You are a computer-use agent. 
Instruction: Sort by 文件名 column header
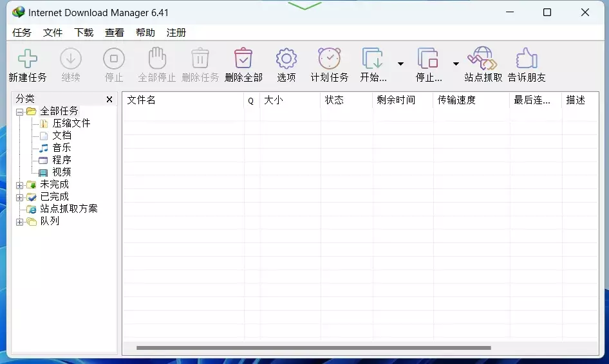pyautogui.click(x=183, y=100)
